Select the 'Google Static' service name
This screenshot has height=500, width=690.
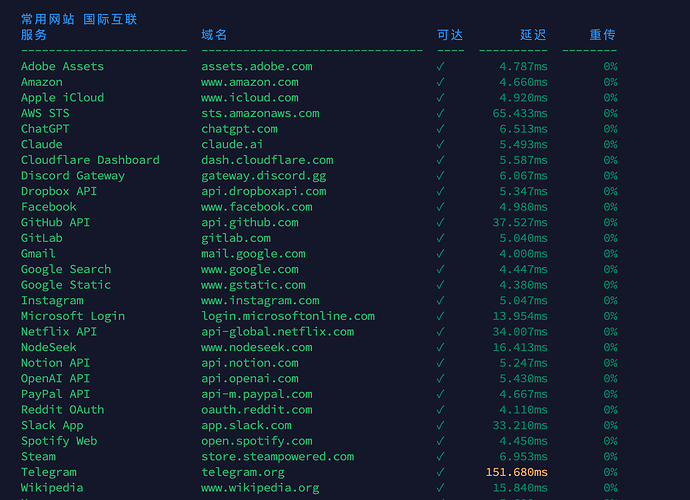point(66,285)
